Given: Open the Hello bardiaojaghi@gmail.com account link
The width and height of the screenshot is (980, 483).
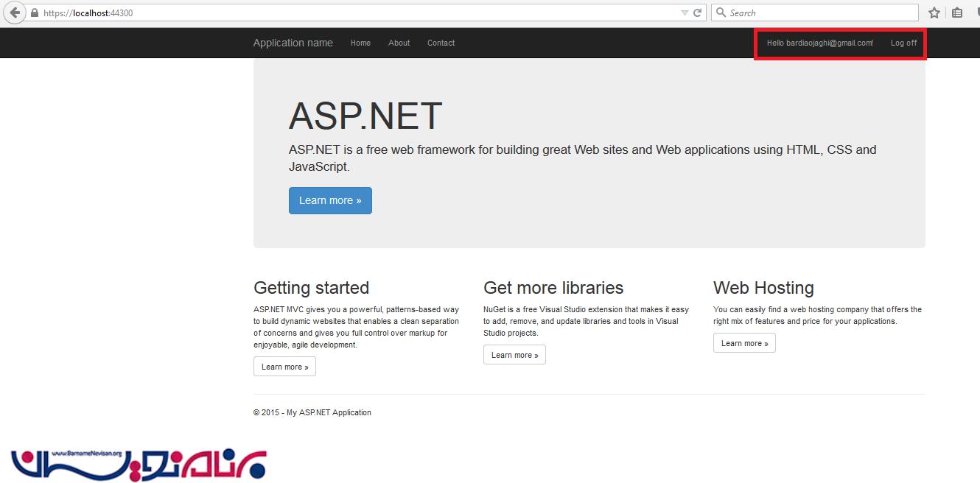Looking at the screenshot, I should [x=819, y=43].
